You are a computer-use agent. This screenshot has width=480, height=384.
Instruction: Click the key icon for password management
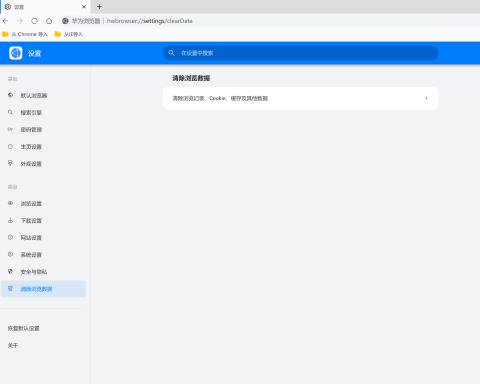[10, 129]
